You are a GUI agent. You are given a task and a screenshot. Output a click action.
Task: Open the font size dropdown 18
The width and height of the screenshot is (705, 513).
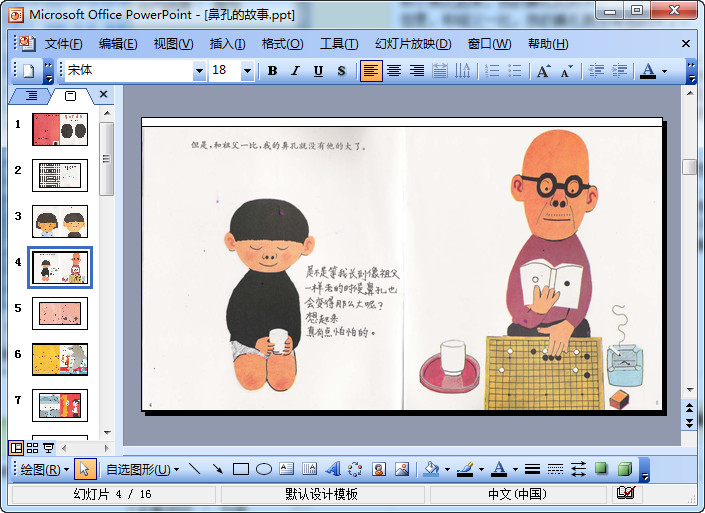click(x=247, y=71)
